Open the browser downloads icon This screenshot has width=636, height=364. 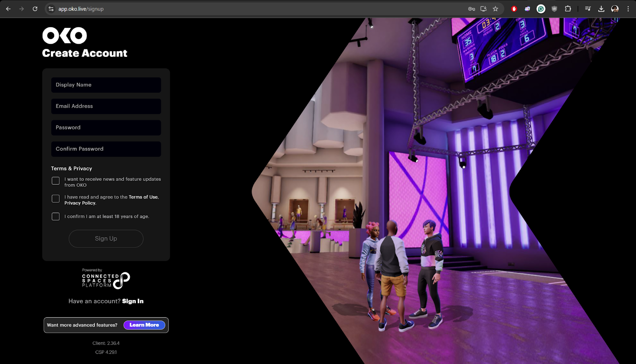[x=601, y=9]
